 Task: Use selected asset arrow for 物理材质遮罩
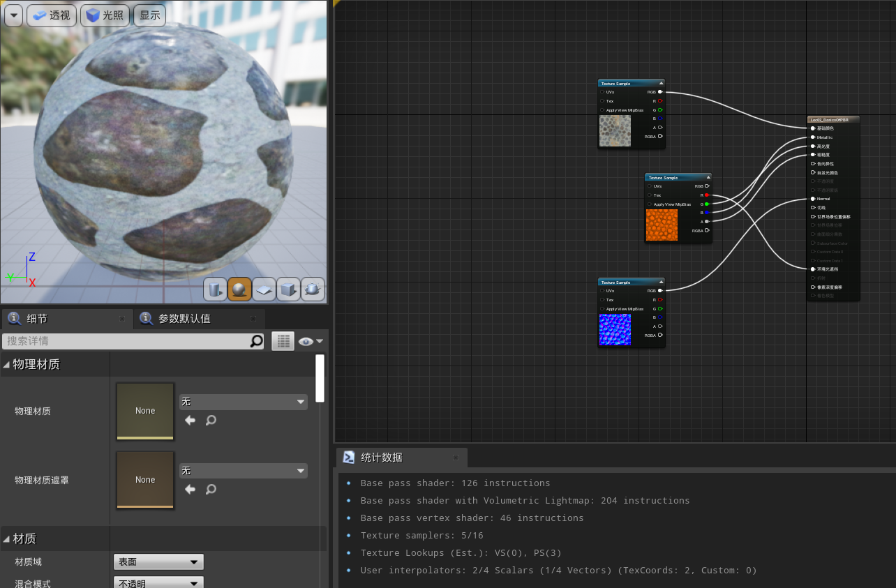[190, 490]
